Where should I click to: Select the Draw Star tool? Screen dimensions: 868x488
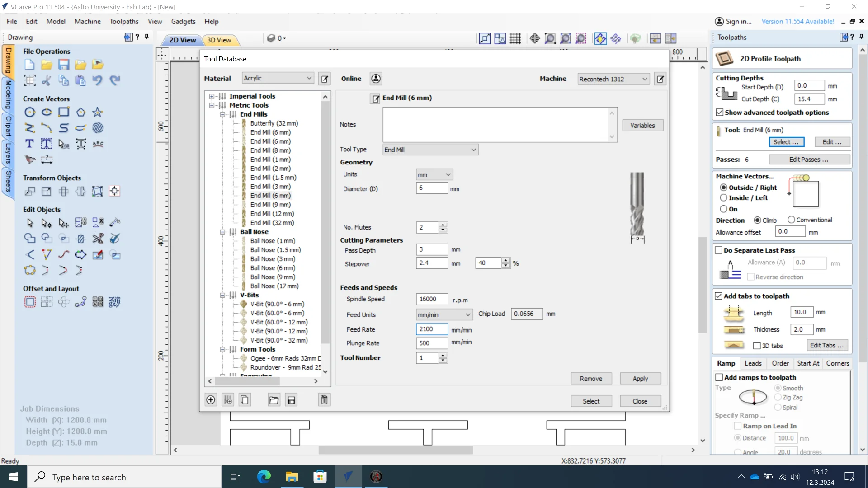pyautogui.click(x=98, y=112)
